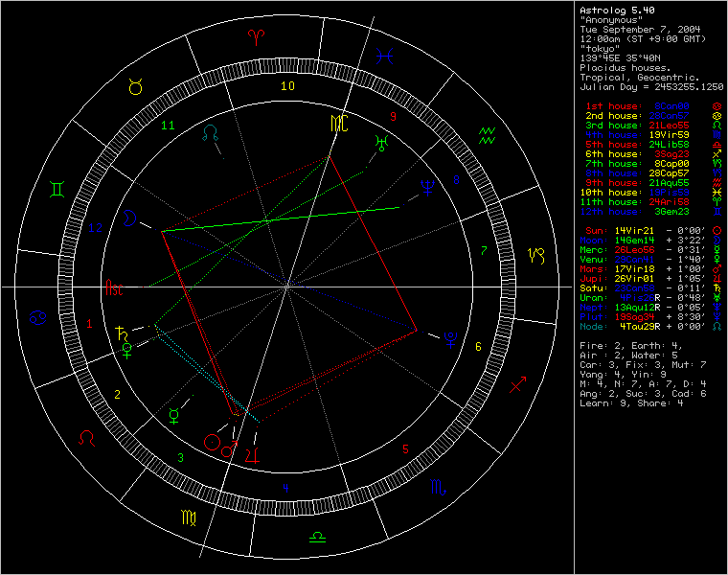This screenshot has height=575, width=728.
Task: Click the "139°45E 35°40N" coordinates line
Action: point(620,58)
